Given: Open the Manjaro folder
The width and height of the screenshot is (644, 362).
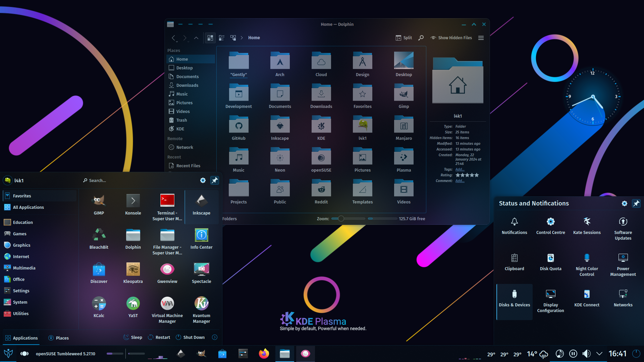Looking at the screenshot, I should click(x=404, y=128).
